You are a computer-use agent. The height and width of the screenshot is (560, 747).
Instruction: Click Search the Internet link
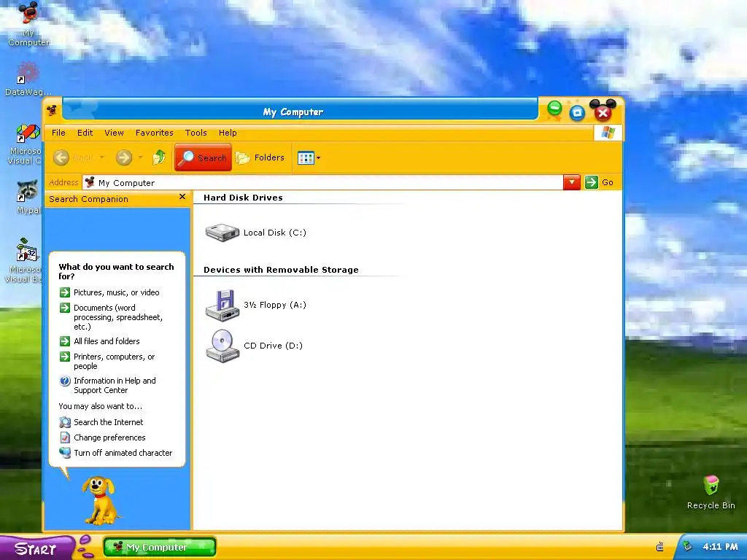[x=101, y=422]
